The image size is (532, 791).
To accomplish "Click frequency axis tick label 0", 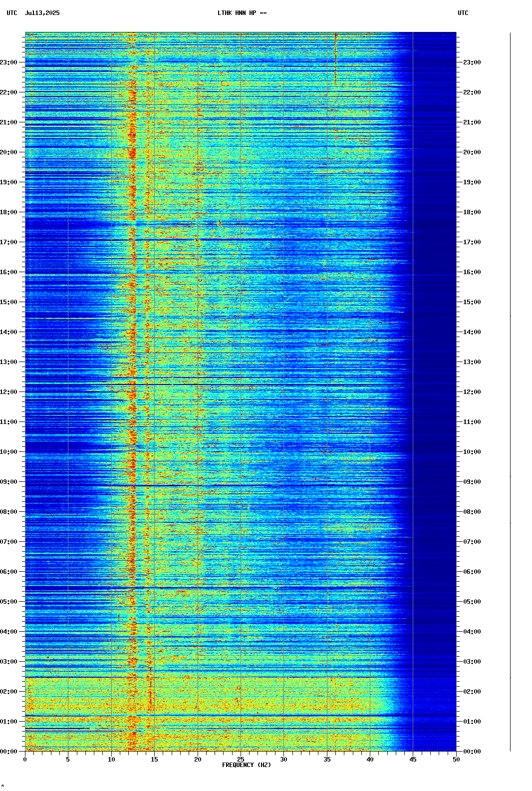I will pyautogui.click(x=25, y=760).
